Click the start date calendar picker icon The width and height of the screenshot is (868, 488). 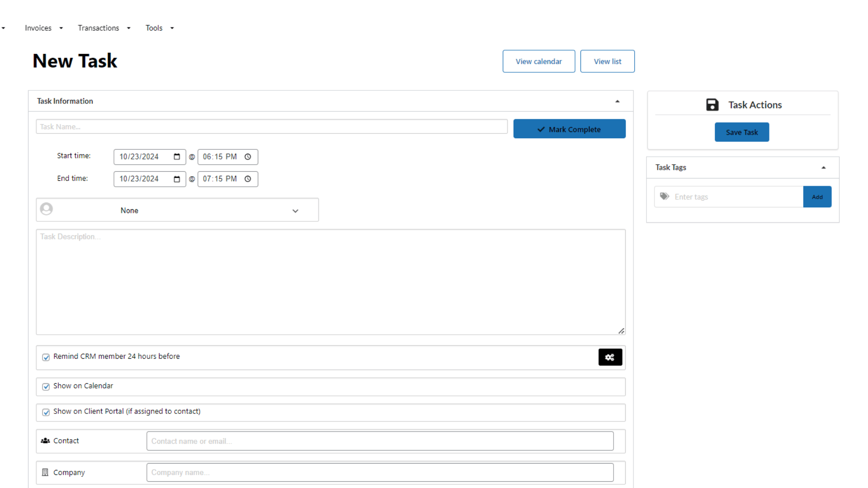pyautogui.click(x=177, y=157)
